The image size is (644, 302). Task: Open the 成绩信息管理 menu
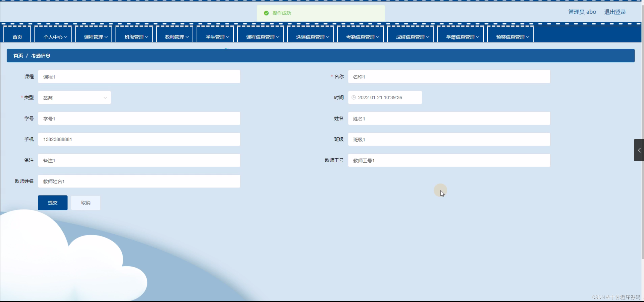click(412, 37)
